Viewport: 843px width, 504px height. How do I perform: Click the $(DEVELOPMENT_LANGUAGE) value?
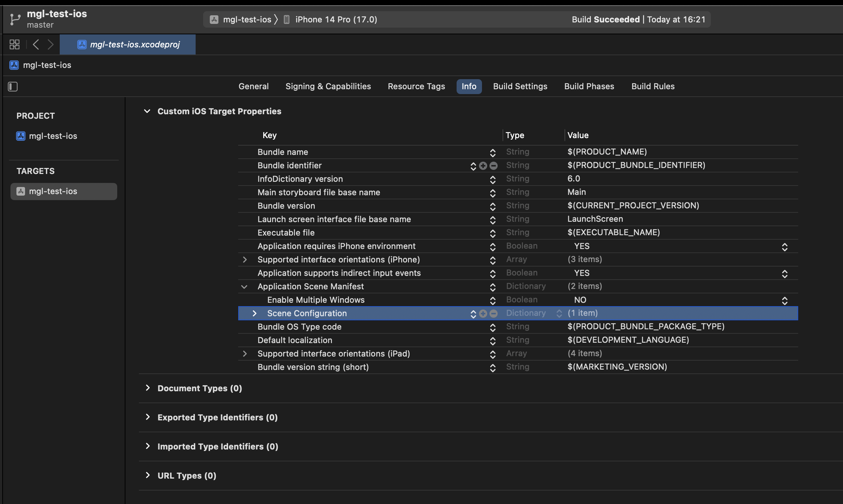[x=628, y=340]
